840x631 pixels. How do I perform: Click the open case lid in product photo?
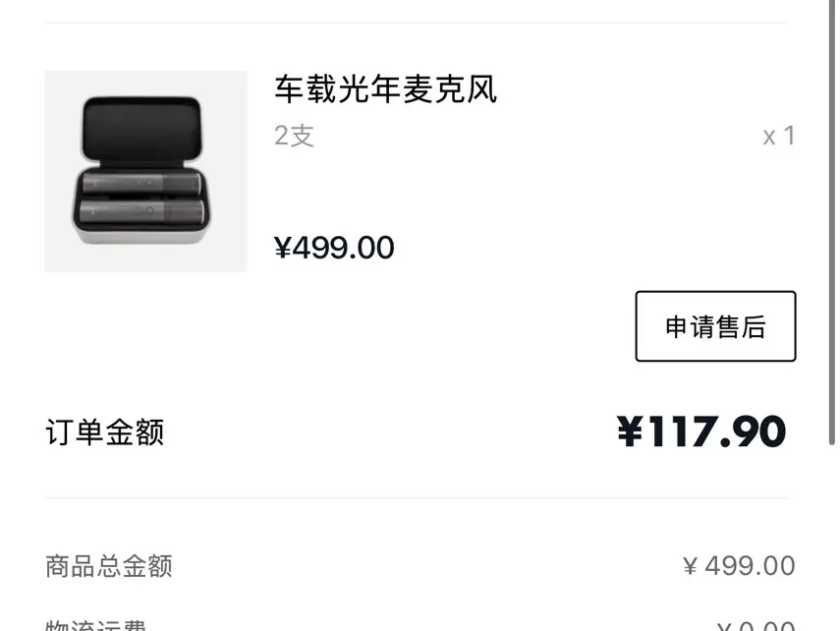[x=141, y=128]
